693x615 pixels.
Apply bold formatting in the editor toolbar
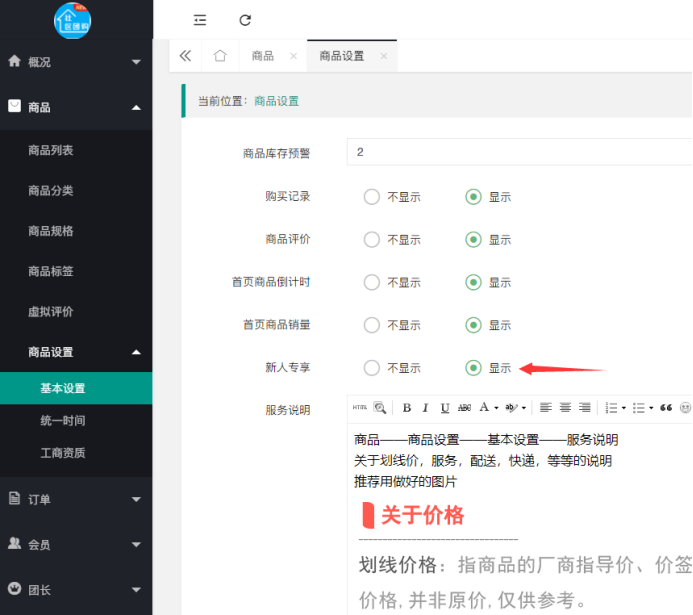(x=407, y=408)
